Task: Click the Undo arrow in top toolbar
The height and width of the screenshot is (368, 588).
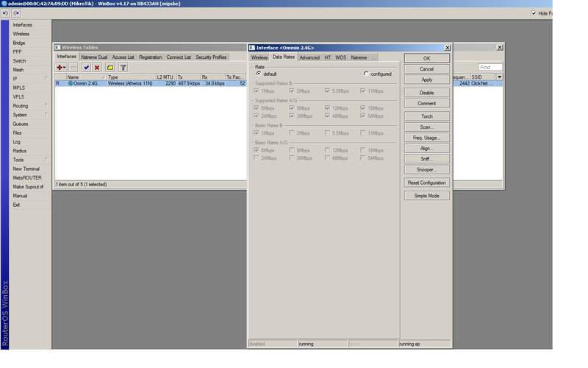Action: [5, 13]
